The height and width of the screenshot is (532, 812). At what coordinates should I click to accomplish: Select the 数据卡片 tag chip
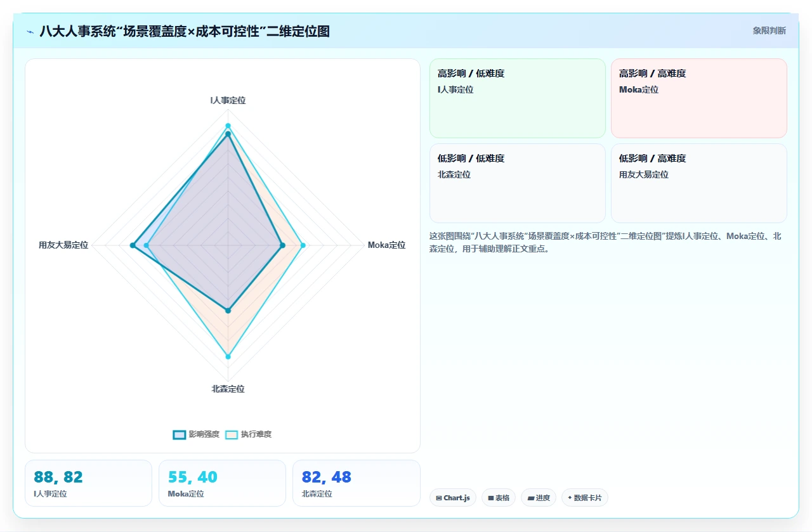coord(585,498)
